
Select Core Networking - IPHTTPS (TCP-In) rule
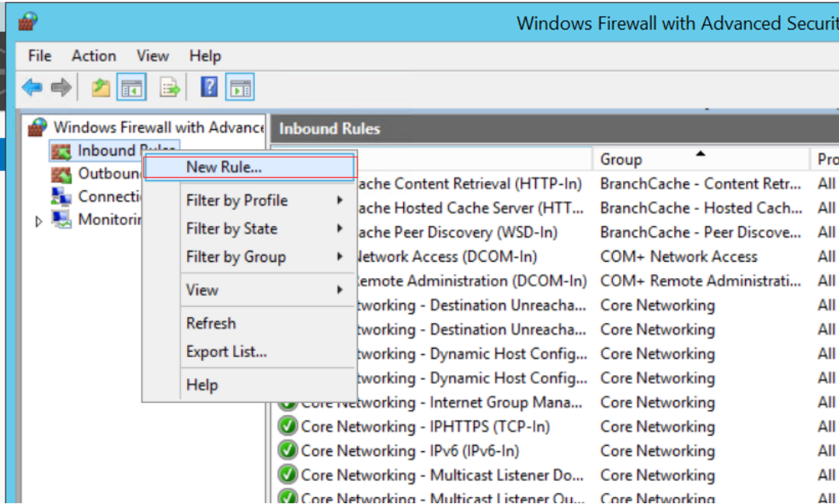(426, 426)
